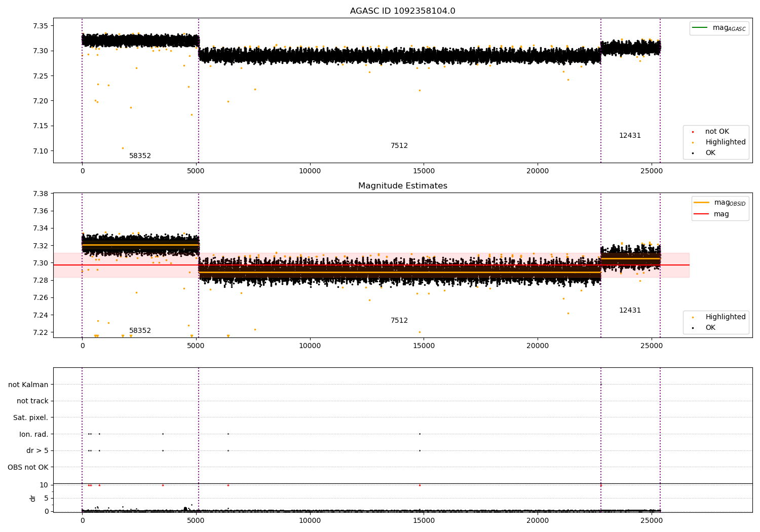Click the red "not OK" legend marker dot
The height and width of the screenshot is (532, 760).
coord(693,132)
